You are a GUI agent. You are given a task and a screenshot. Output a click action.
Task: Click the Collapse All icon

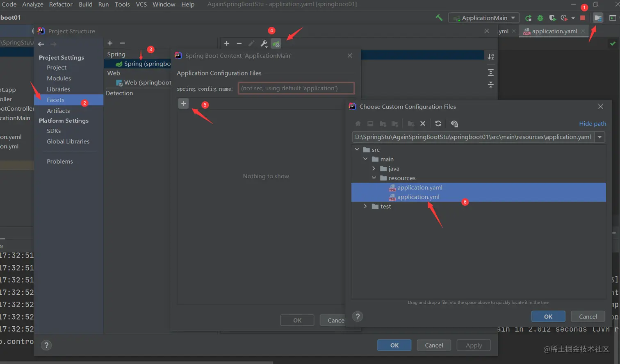click(491, 84)
